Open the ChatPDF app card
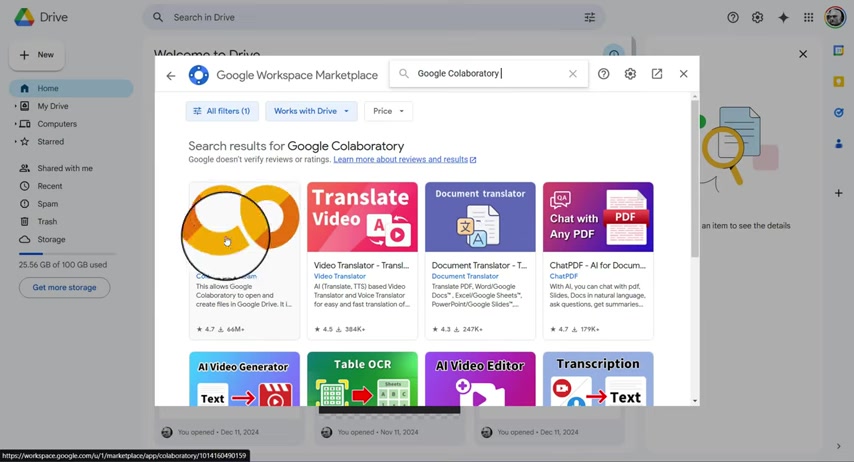The image size is (854, 462). point(598,260)
